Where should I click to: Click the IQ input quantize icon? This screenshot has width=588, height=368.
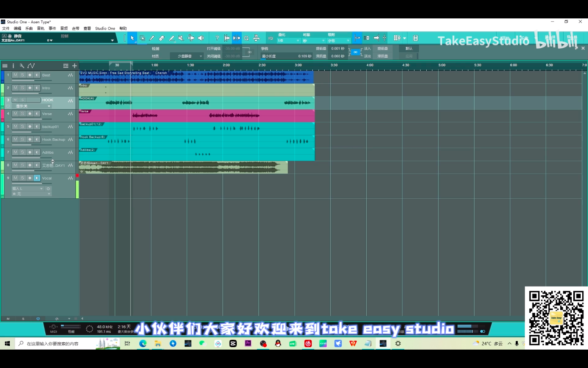pos(271,38)
